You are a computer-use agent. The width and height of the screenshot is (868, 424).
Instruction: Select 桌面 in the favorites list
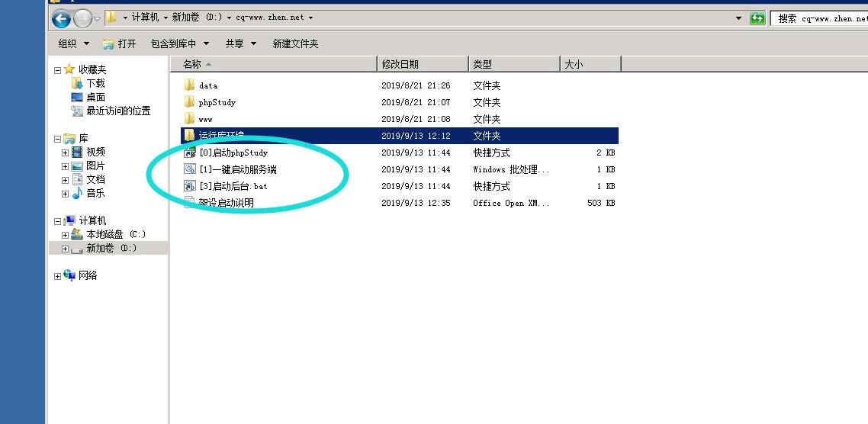click(x=95, y=97)
